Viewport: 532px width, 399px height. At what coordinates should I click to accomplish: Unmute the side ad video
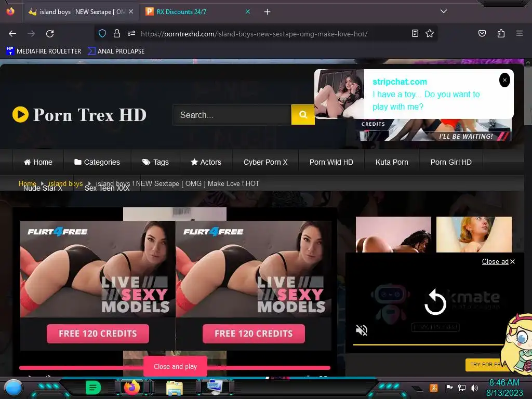362,330
